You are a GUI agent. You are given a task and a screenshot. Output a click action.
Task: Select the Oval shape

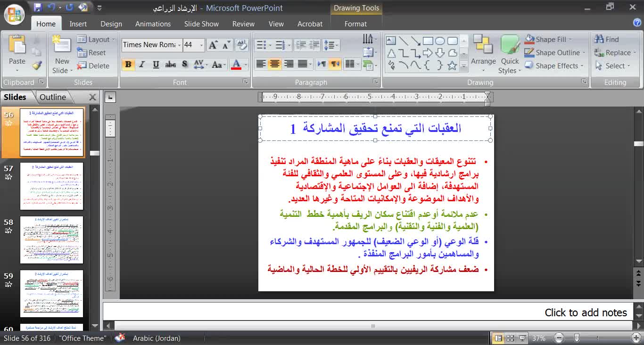pyautogui.click(x=440, y=41)
